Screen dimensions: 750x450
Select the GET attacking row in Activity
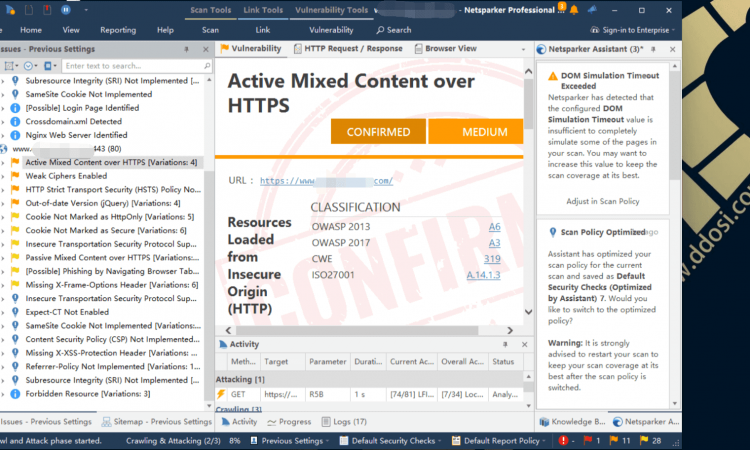pyautogui.click(x=369, y=394)
